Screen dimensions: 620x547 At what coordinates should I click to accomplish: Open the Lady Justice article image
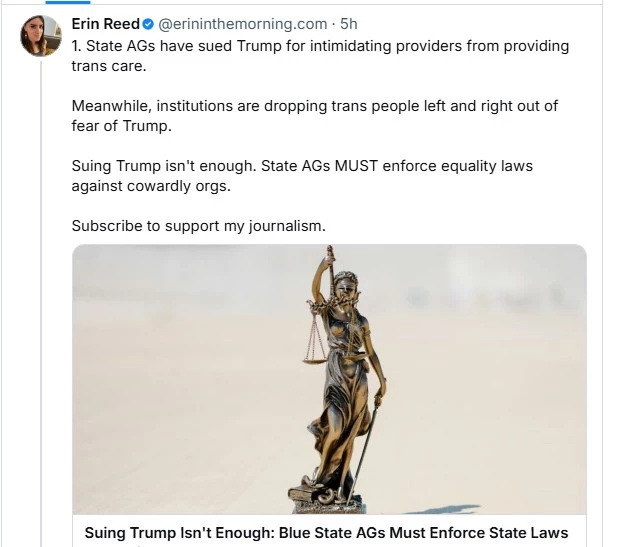tap(329, 378)
